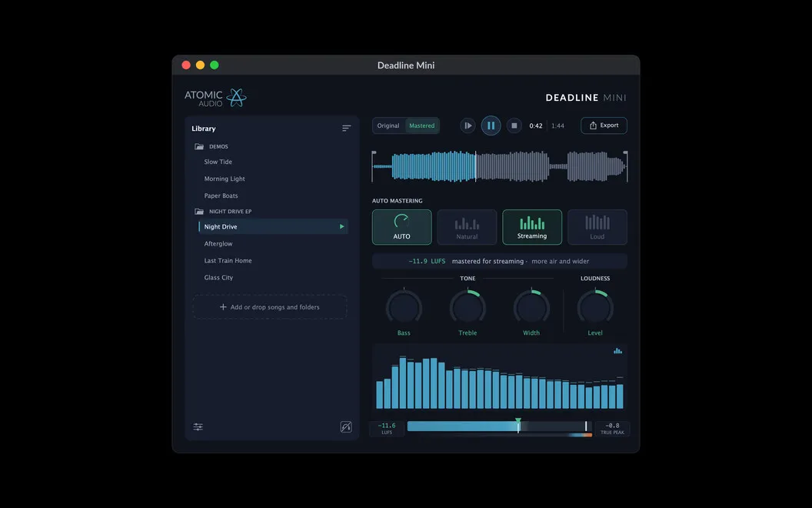
Task: Toggle the spectrum analyzer view icon
Action: pos(617,351)
